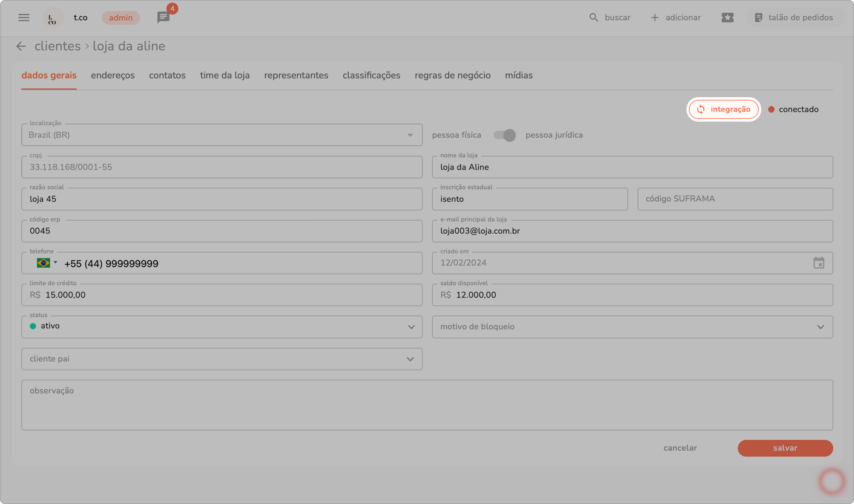The image size is (854, 504).
Task: Open the criado em calendar icon
Action: [x=819, y=263]
